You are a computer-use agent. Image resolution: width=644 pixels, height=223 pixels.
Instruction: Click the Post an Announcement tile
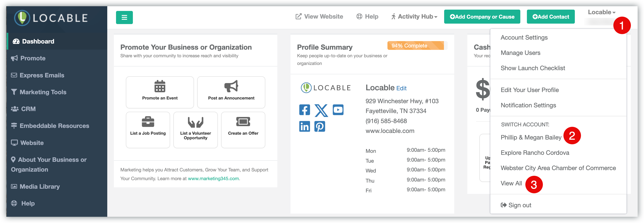pyautogui.click(x=231, y=92)
